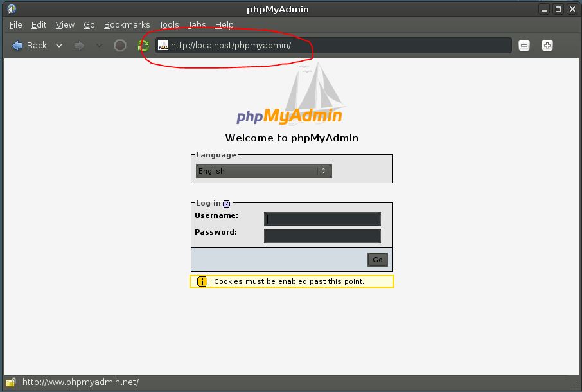Viewport: 582px width, 392px height.
Task: Close the phpMyAdmin browser window
Action: click(x=572, y=9)
